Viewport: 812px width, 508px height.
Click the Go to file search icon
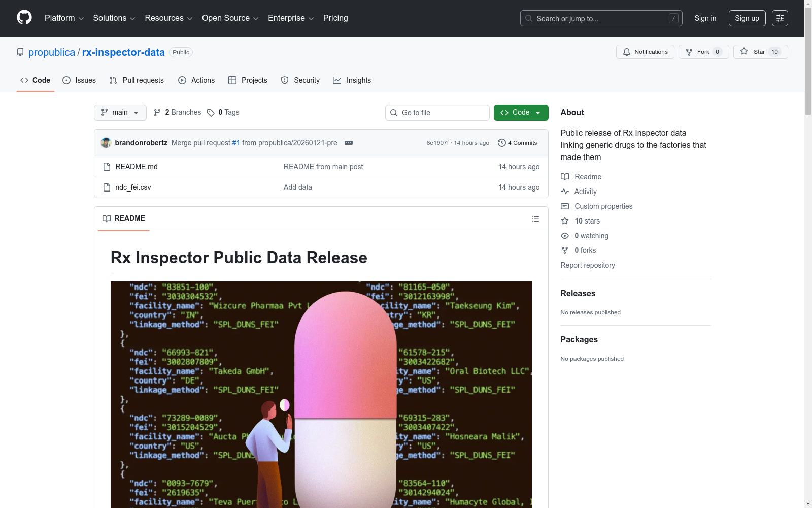394,113
